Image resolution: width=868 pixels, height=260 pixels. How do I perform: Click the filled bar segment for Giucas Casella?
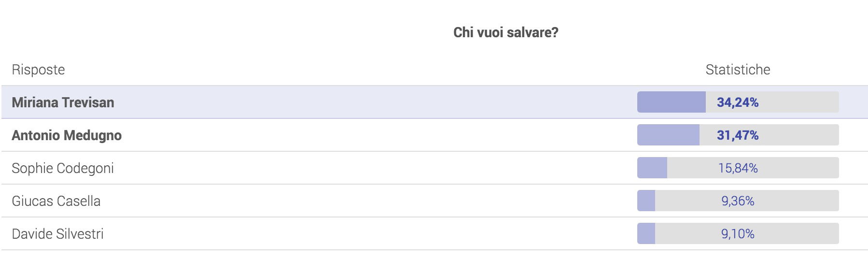(646, 201)
